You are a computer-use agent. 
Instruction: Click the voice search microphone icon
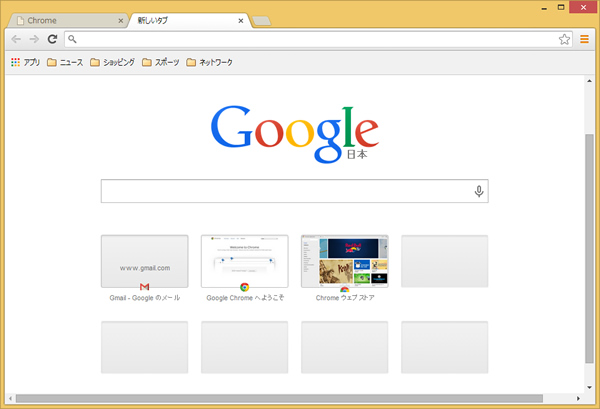pyautogui.click(x=479, y=191)
